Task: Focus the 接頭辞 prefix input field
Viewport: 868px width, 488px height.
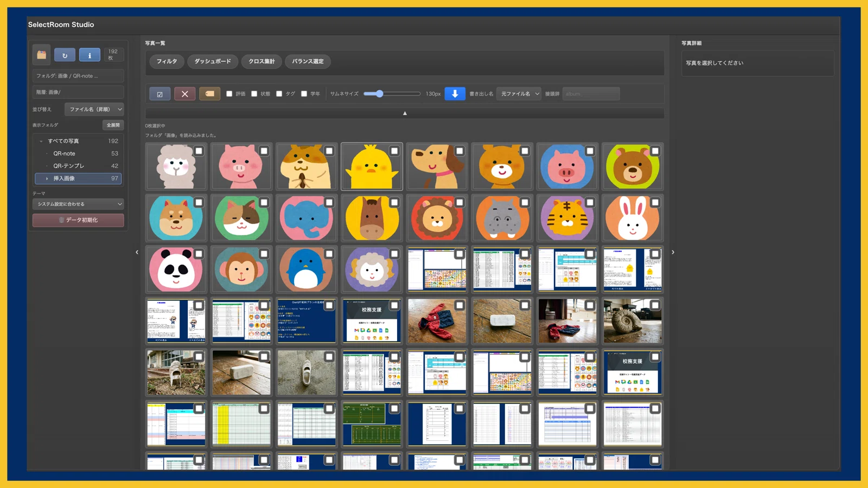Action: 591,94
